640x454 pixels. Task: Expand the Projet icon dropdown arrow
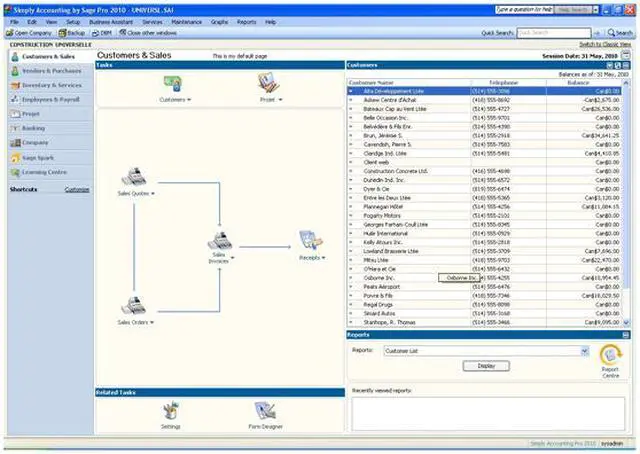280,100
